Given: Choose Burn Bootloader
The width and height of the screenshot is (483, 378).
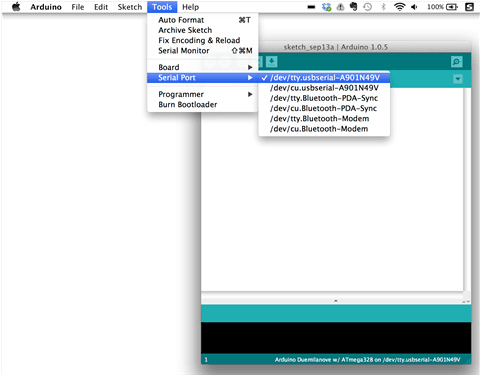Looking at the screenshot, I should (x=202, y=105).
